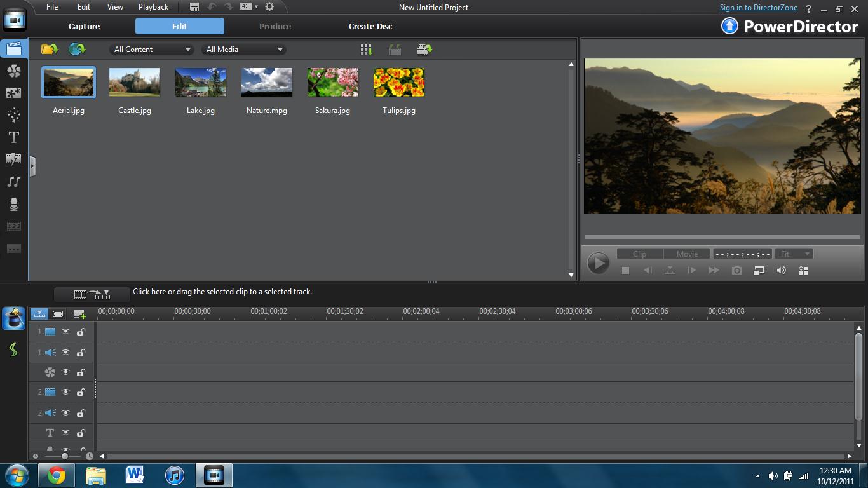This screenshot has width=868, height=488.
Task: Adjust the timeline zoom slider handle
Action: click(64, 456)
